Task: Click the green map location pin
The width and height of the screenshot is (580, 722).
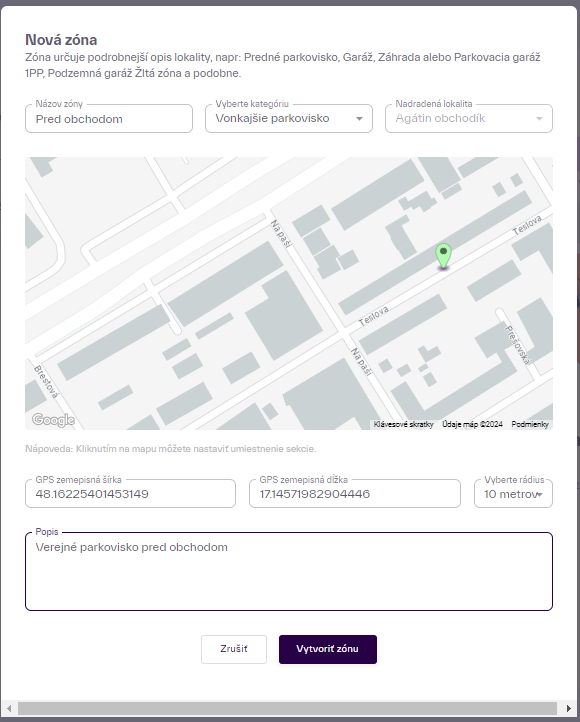Action: [x=443, y=256]
